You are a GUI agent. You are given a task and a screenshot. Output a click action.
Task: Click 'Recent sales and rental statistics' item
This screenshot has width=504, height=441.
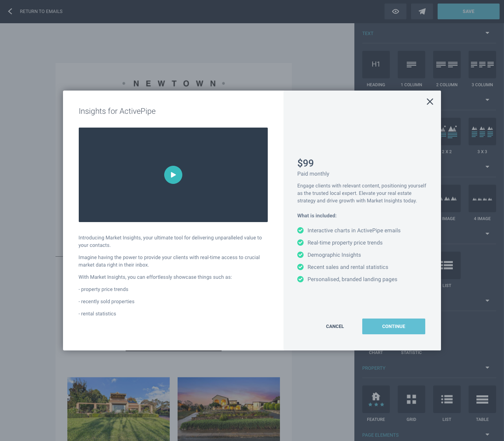[x=348, y=267]
